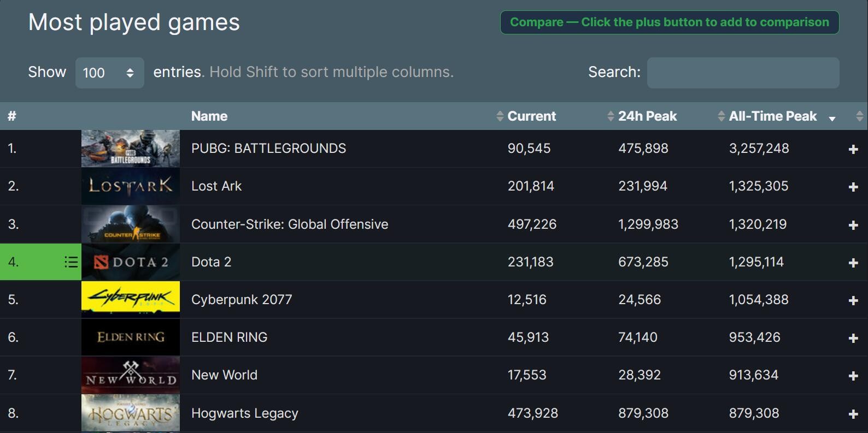Open the entries count dropdown showing 100
The width and height of the screenshot is (868, 433).
click(x=109, y=73)
